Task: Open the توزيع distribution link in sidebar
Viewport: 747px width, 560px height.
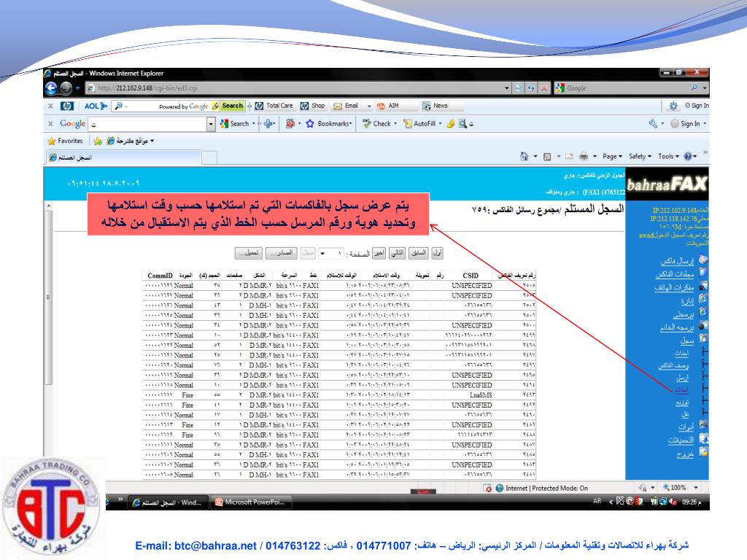Action: 682,402
